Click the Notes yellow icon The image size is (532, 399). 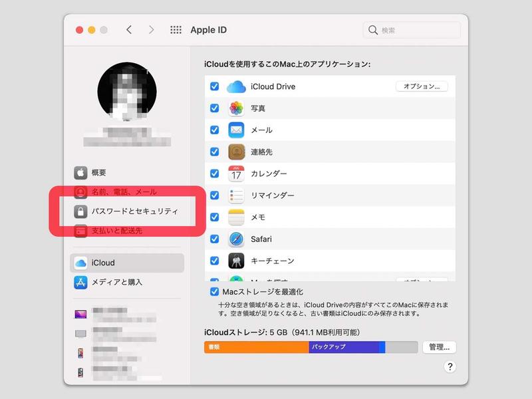click(x=236, y=217)
